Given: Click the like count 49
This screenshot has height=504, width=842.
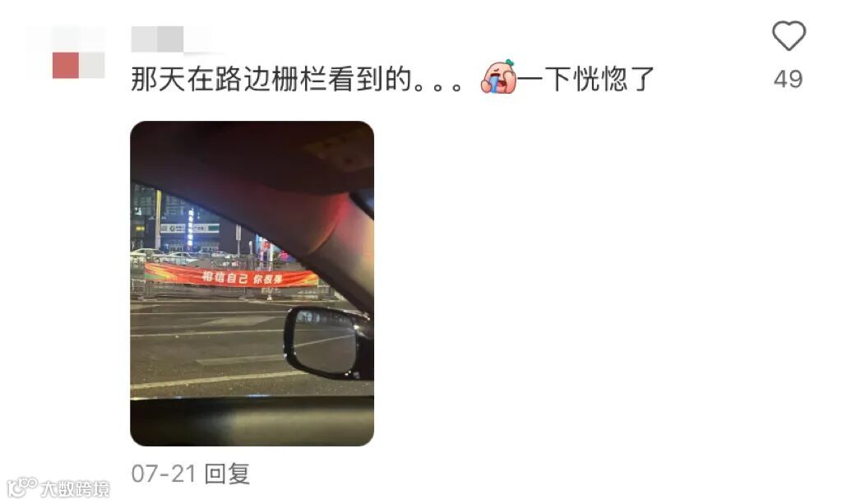Looking at the screenshot, I should click(x=789, y=79).
